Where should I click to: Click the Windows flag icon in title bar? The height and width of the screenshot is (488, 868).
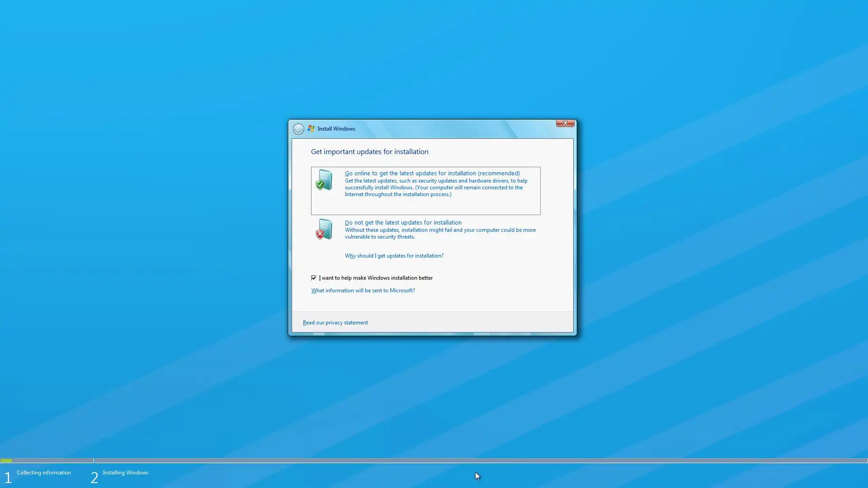[311, 129]
